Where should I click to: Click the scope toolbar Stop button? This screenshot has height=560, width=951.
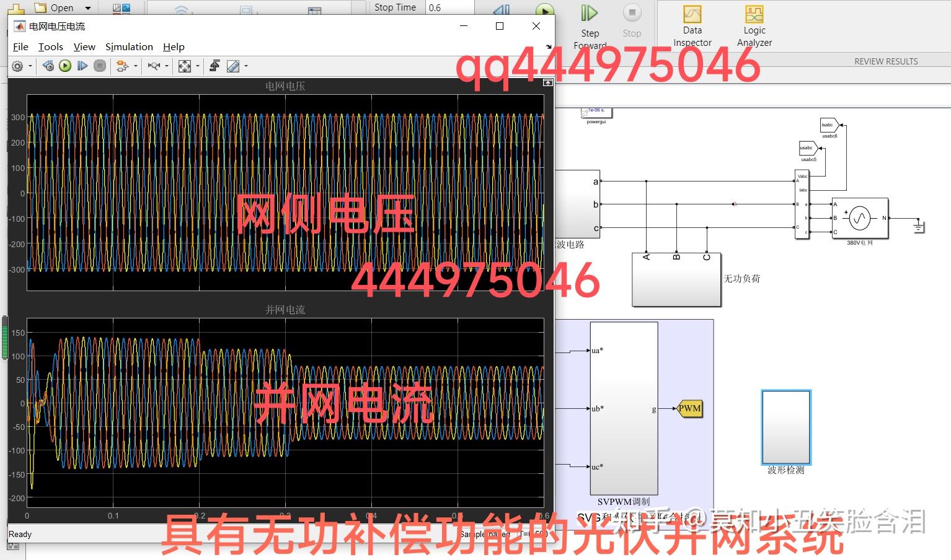click(99, 66)
